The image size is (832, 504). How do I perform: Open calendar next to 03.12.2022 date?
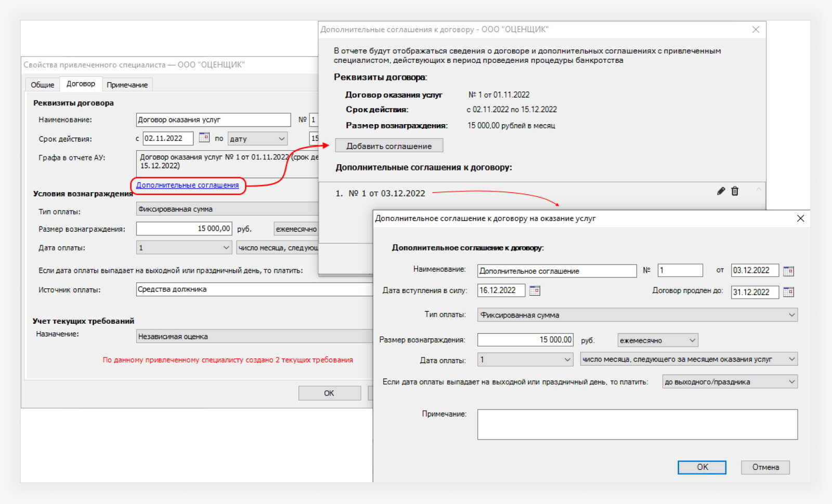[x=788, y=271]
